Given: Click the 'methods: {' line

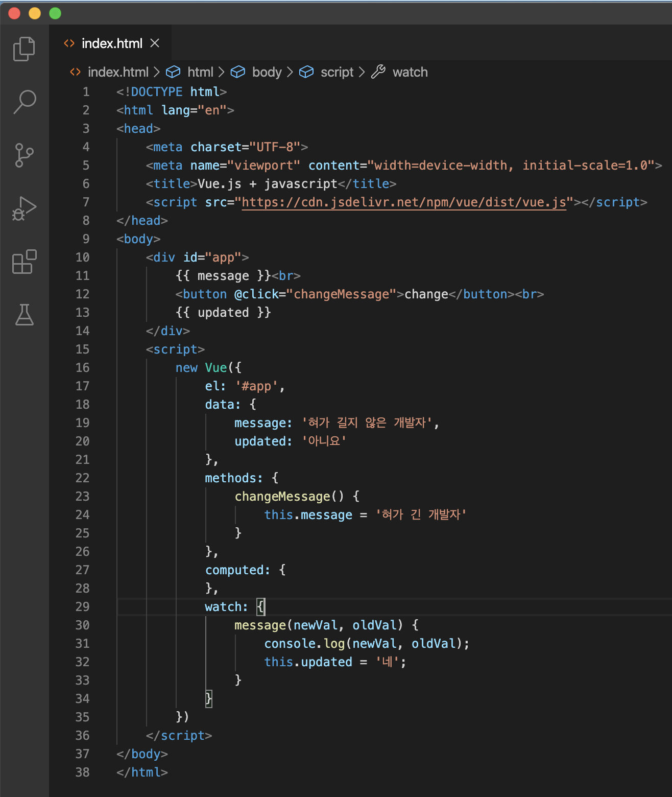Looking at the screenshot, I should [x=242, y=478].
